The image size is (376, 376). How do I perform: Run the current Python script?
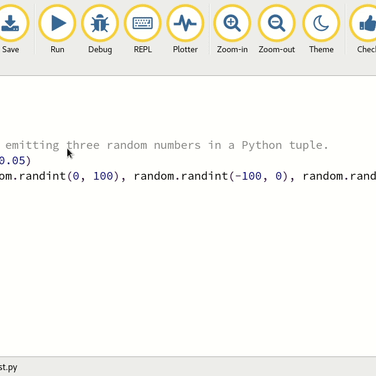point(57,29)
